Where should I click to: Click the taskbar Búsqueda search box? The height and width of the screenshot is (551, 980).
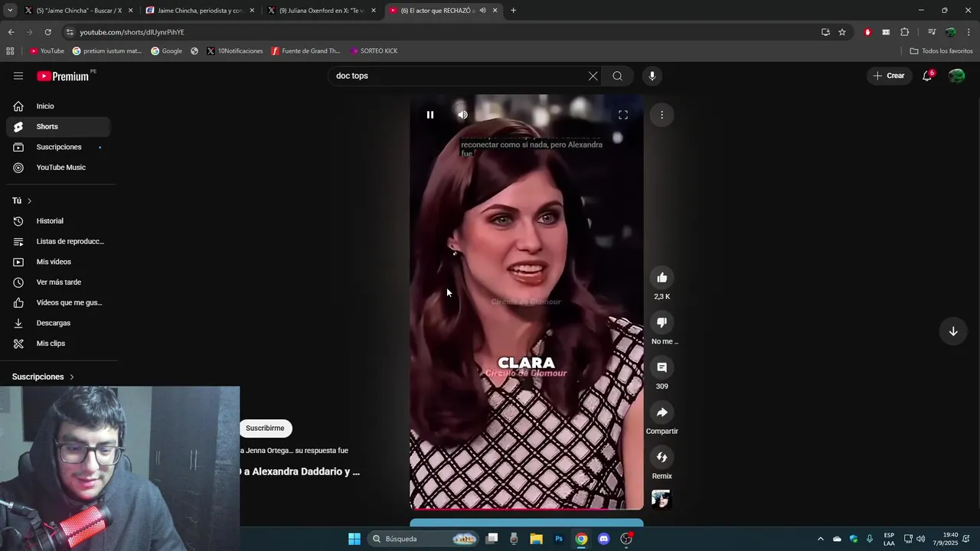[x=423, y=539]
